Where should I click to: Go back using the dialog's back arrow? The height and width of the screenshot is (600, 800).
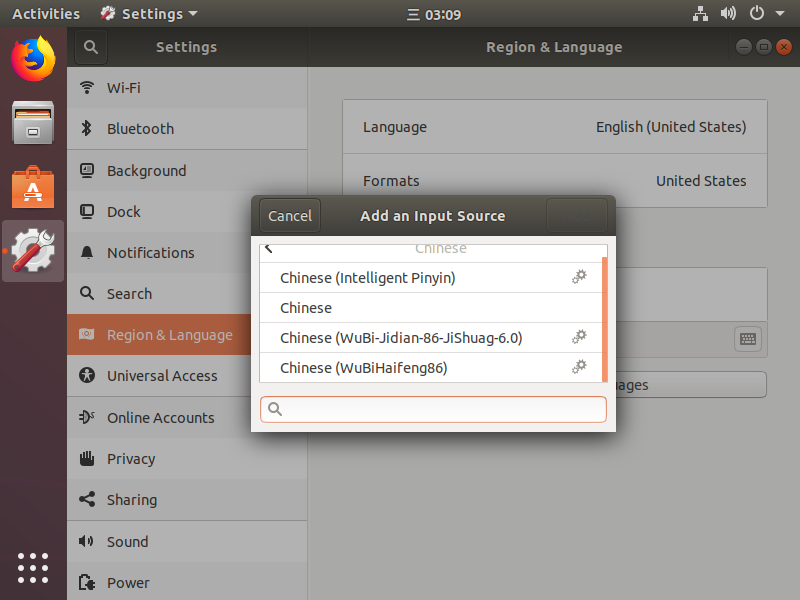269,249
